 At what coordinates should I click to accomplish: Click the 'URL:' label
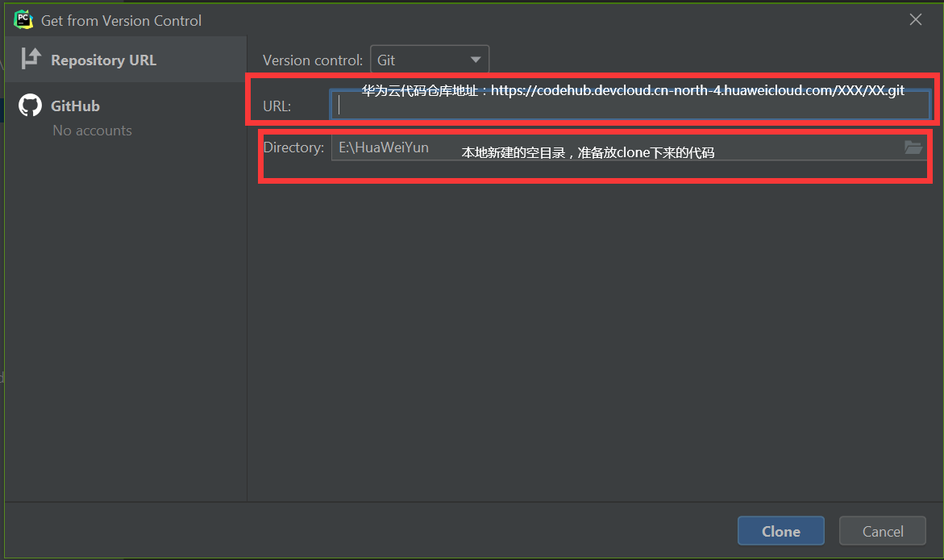277,106
